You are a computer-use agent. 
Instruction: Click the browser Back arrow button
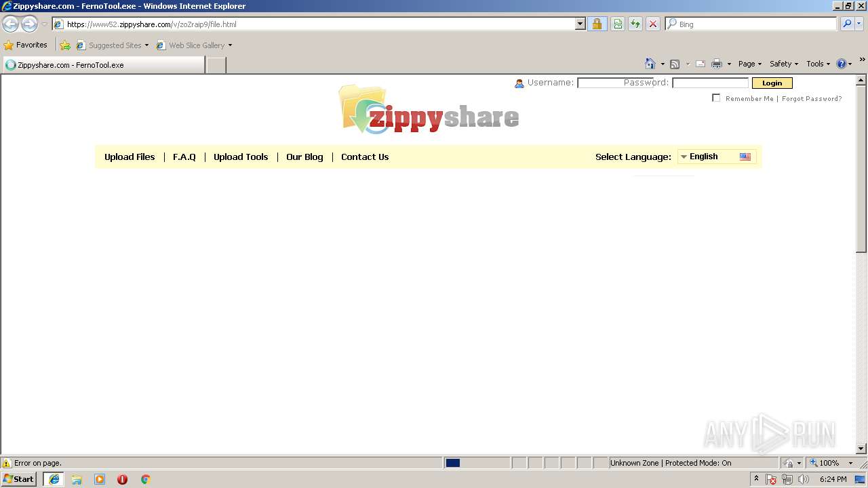[x=11, y=24]
